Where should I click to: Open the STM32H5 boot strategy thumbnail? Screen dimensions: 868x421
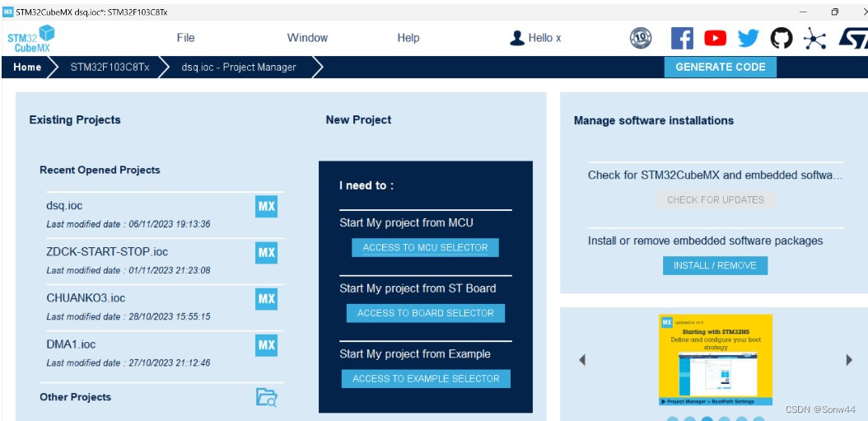coord(715,360)
